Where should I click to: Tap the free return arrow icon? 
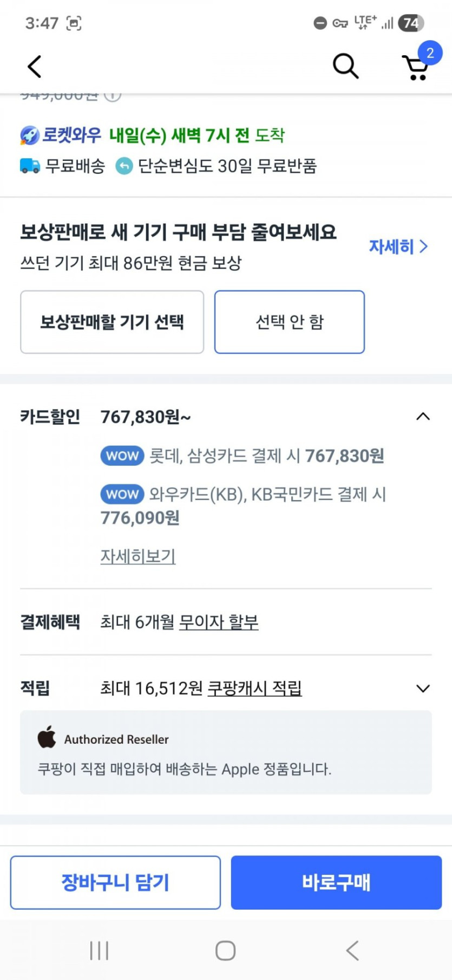[124, 166]
